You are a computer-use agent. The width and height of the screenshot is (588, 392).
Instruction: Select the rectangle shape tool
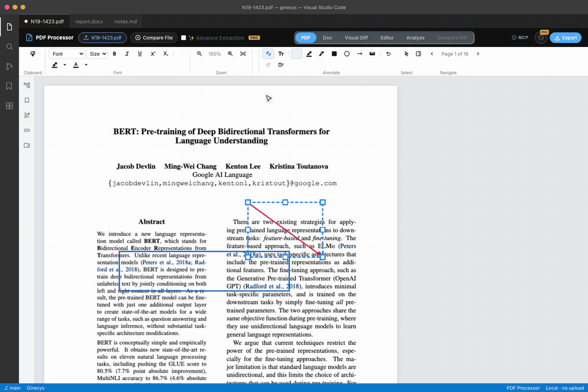334,54
